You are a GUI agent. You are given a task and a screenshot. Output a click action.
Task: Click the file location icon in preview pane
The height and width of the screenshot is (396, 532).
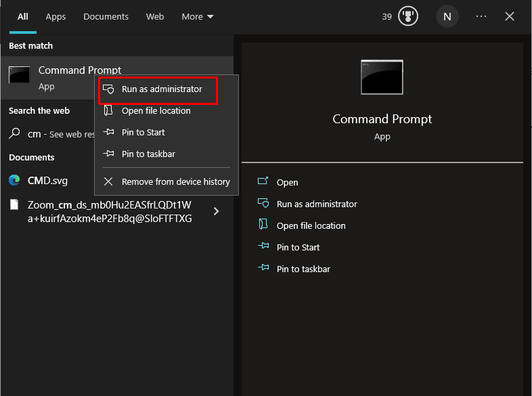pyautogui.click(x=263, y=224)
